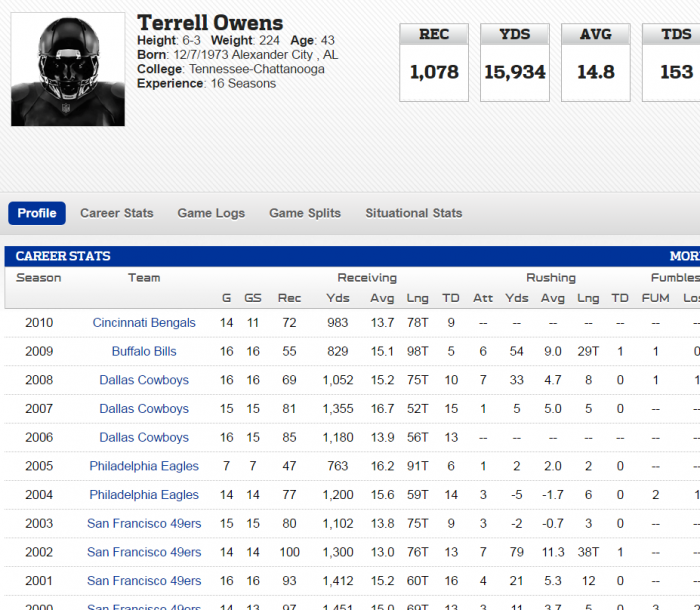
Task: Click rushing long value 38T
Action: 588,552
